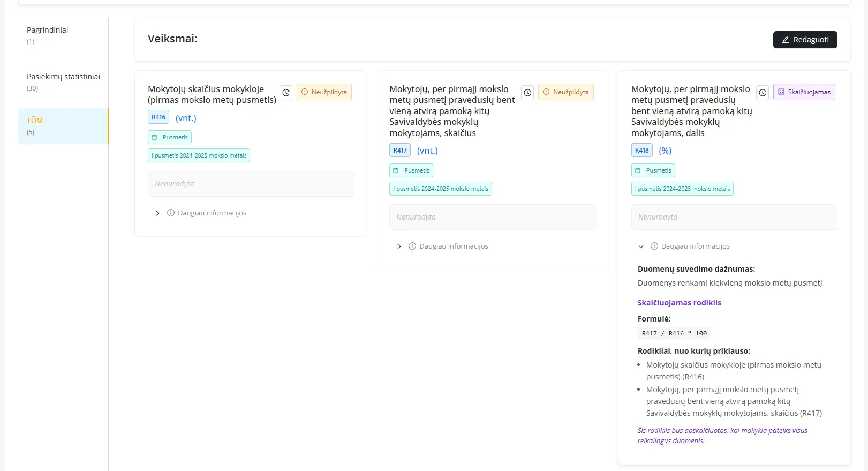Image resolution: width=868 pixels, height=471 pixels.
Task: Expand Daugiau informacijos in R416 card
Action: tap(157, 213)
